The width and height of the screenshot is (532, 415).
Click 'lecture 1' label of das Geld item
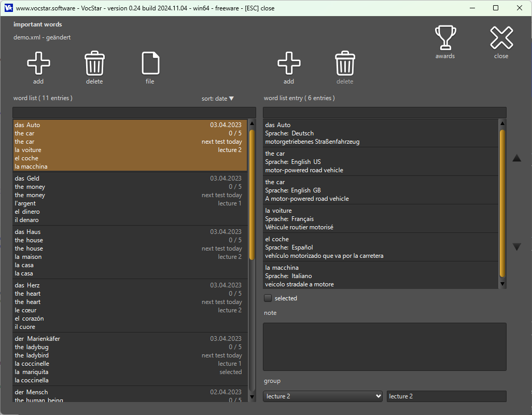[230, 203]
